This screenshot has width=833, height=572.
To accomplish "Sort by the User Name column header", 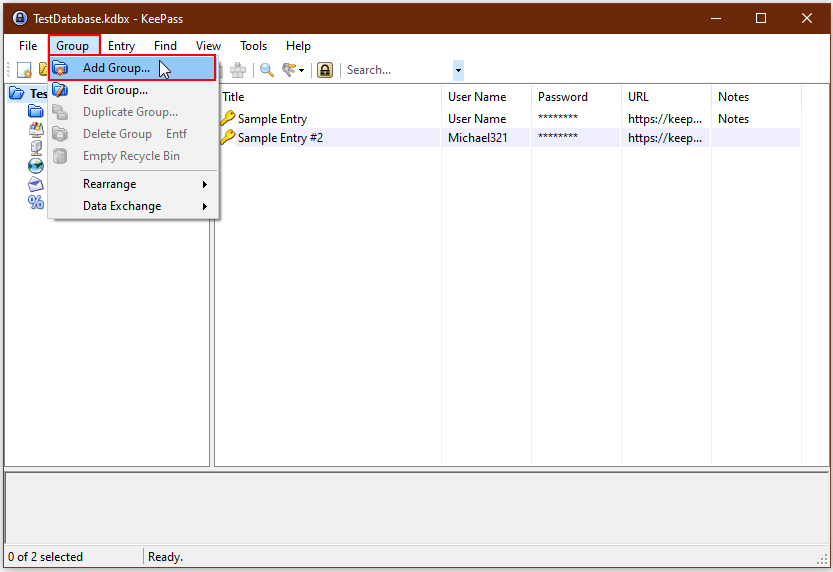I will pyautogui.click(x=487, y=97).
